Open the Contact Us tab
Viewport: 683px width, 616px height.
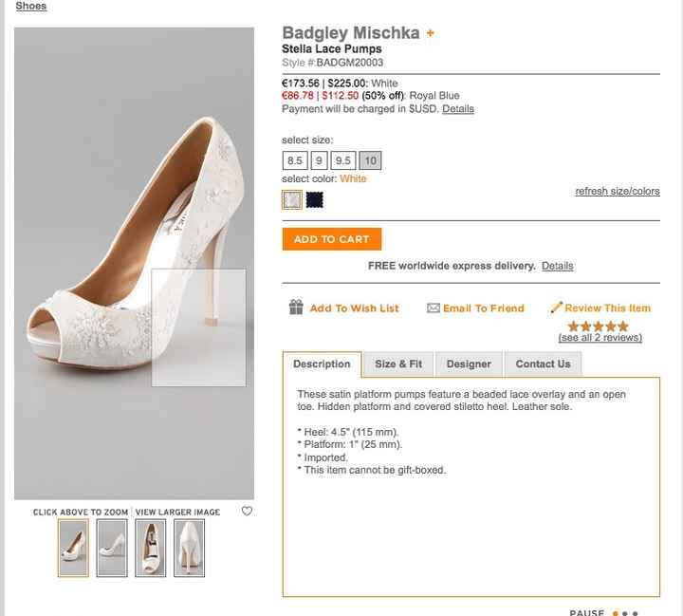(543, 364)
